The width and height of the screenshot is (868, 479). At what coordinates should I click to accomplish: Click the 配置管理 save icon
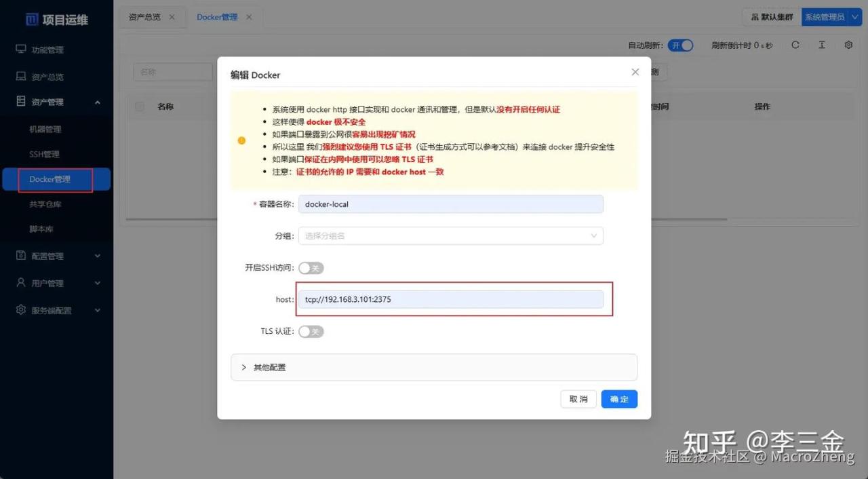click(21, 256)
